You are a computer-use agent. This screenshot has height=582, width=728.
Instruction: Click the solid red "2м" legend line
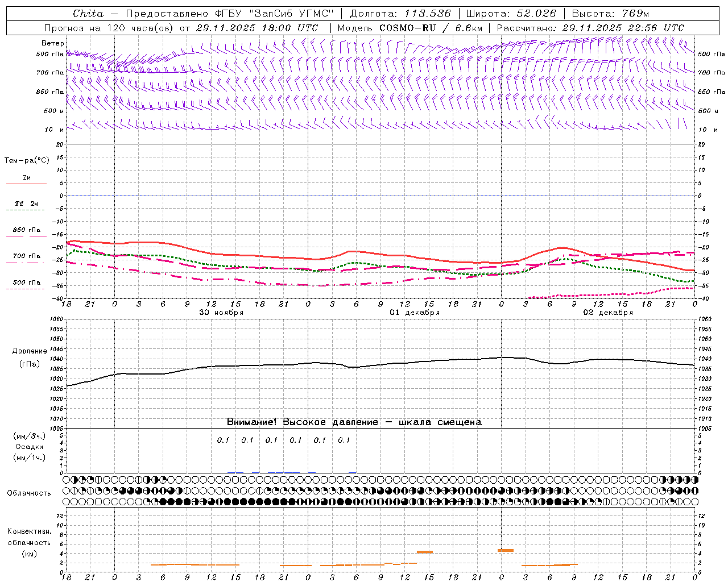26,184
